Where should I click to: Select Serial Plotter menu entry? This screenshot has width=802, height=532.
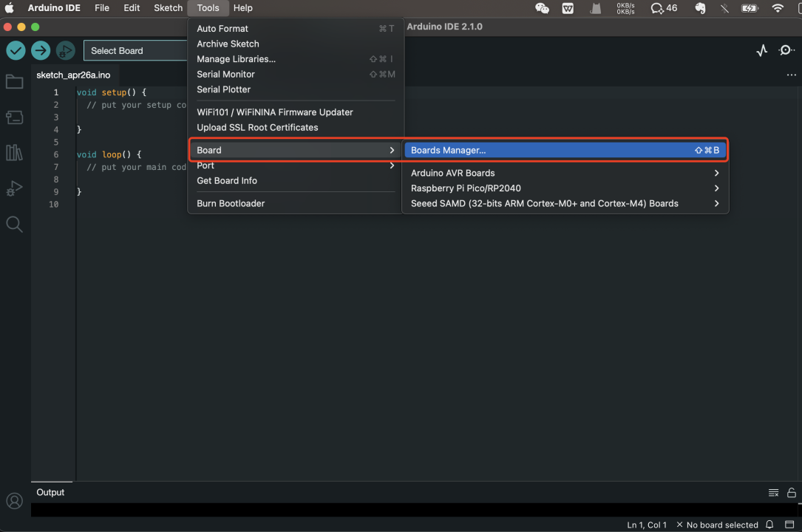tap(296, 89)
